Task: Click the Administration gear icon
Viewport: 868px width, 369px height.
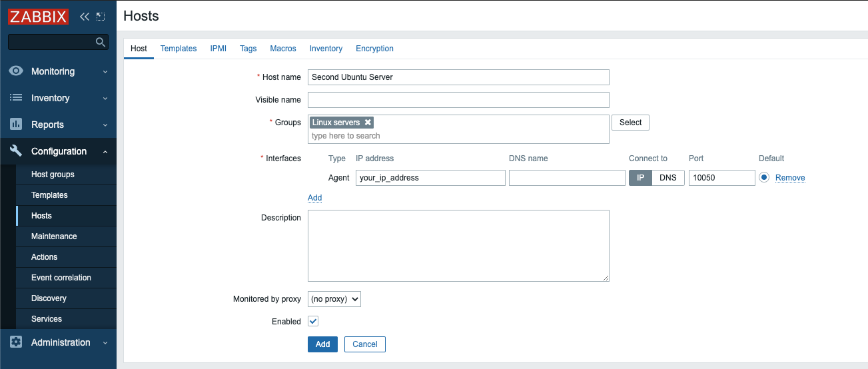Action: click(16, 342)
